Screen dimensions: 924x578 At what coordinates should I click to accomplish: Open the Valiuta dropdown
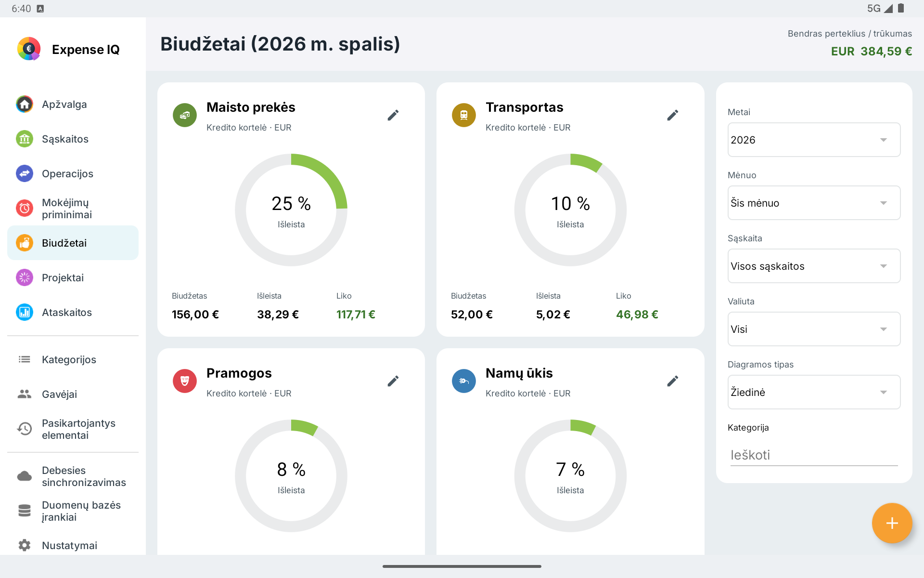[x=814, y=329]
